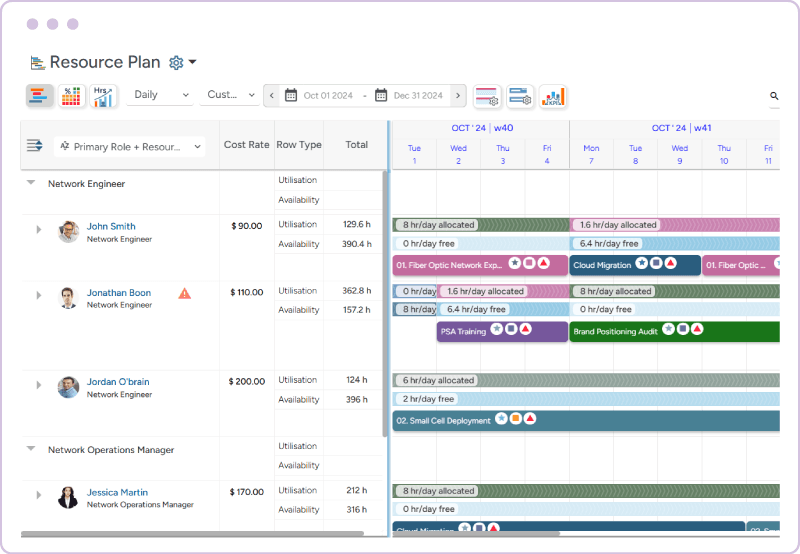Select the PSA Training bar
The width and height of the screenshot is (800, 554).
(x=503, y=331)
